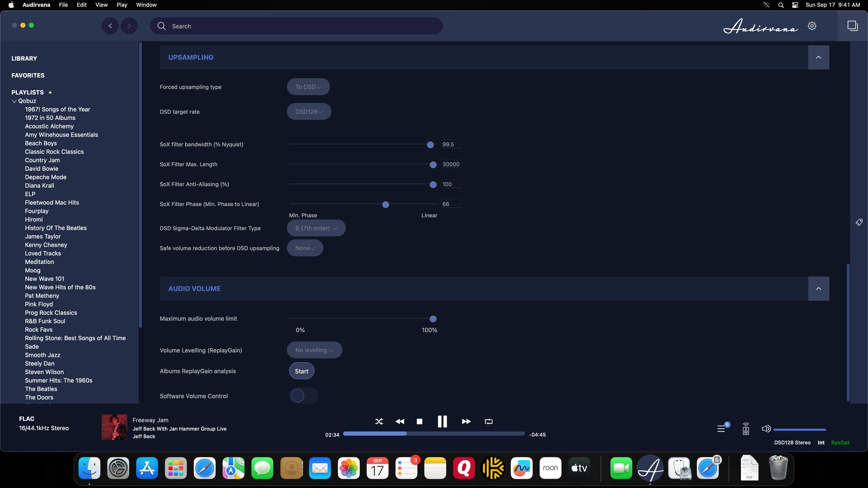Go to Favorites in sidebar
The image size is (868, 488).
pyautogui.click(x=28, y=75)
